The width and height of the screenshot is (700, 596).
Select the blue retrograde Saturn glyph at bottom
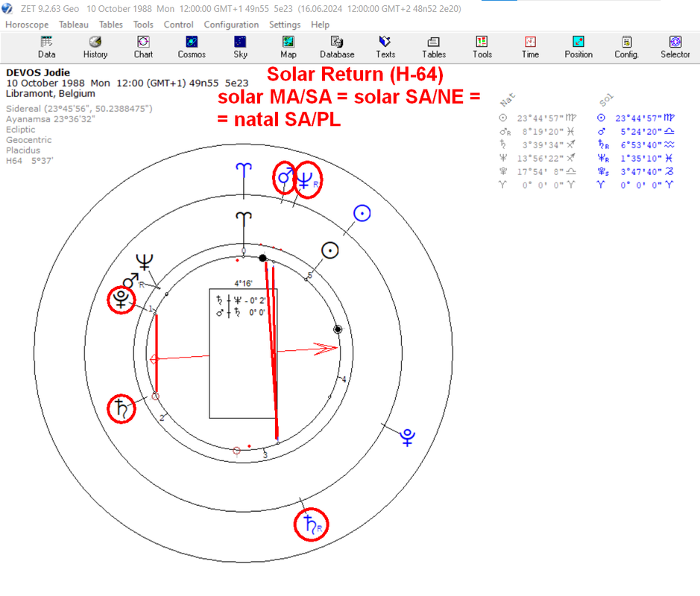click(312, 524)
